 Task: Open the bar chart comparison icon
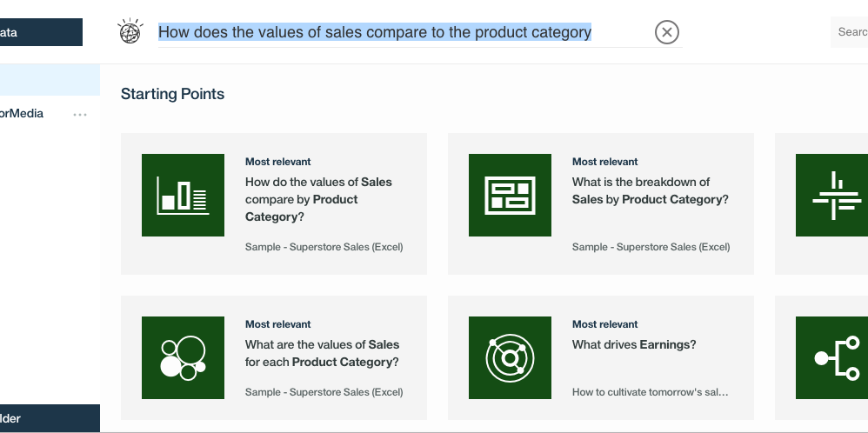pos(183,195)
